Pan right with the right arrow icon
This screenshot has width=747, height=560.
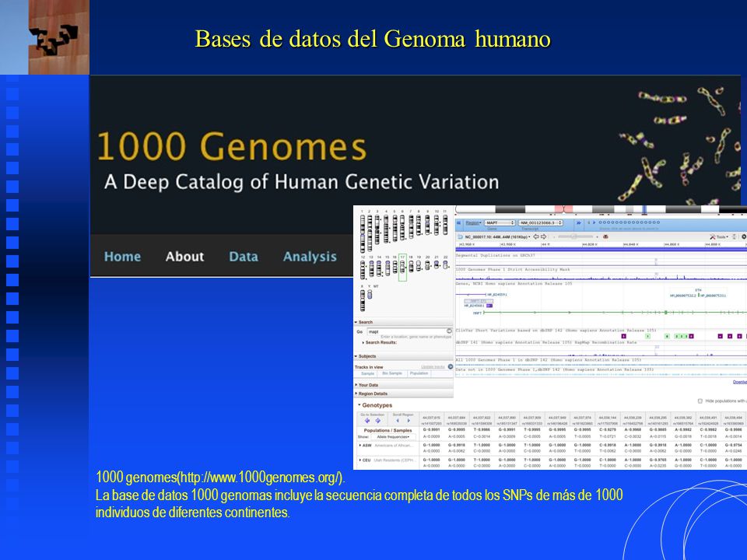(x=544, y=236)
